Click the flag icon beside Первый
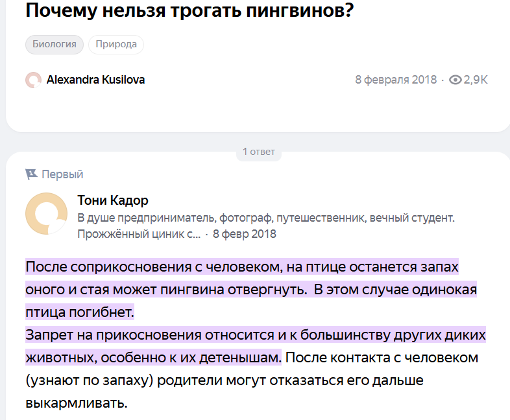Screen dimensions: 510x420 tap(31, 174)
